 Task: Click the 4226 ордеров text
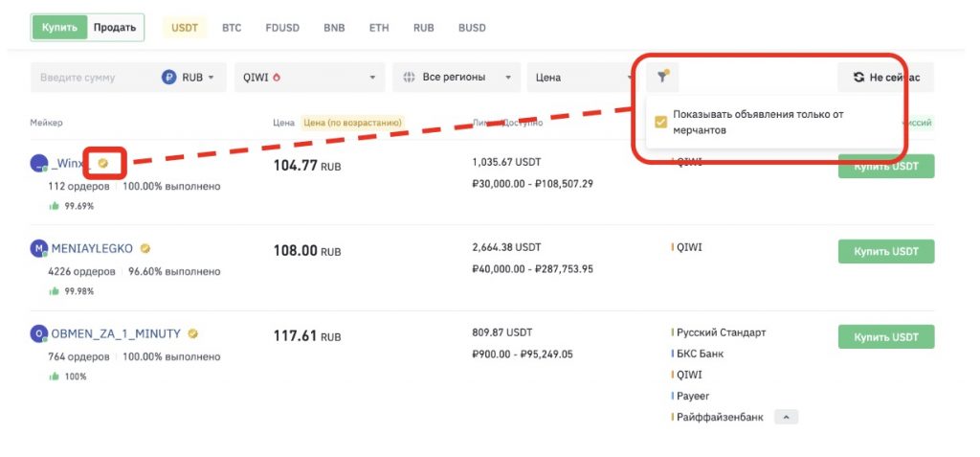tap(81, 272)
